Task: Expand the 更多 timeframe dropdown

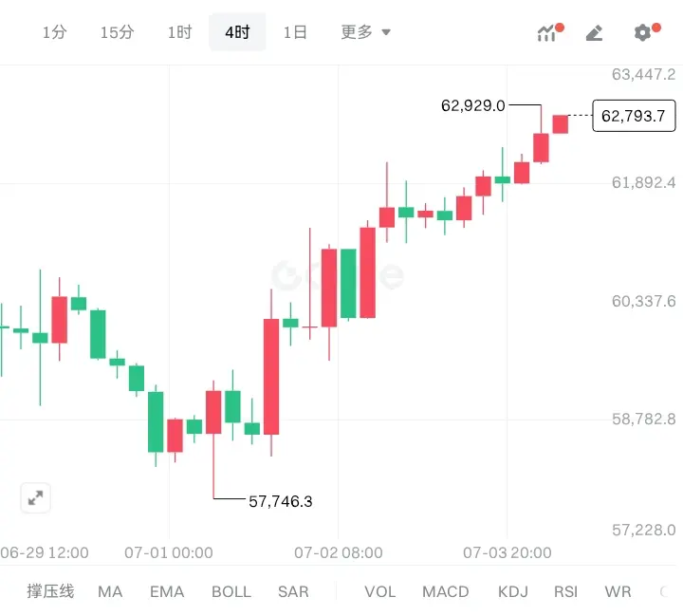Action: 365,32
